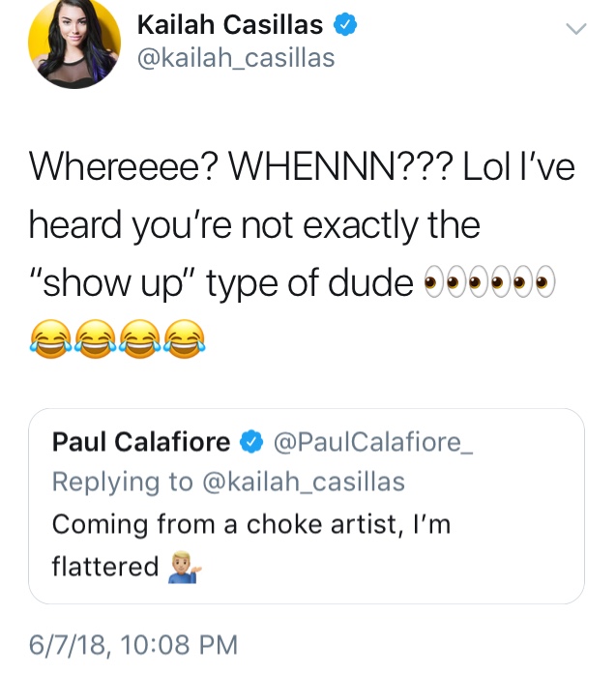
Task: Open the @PaulCalafiore_ handle link
Action: [373, 442]
